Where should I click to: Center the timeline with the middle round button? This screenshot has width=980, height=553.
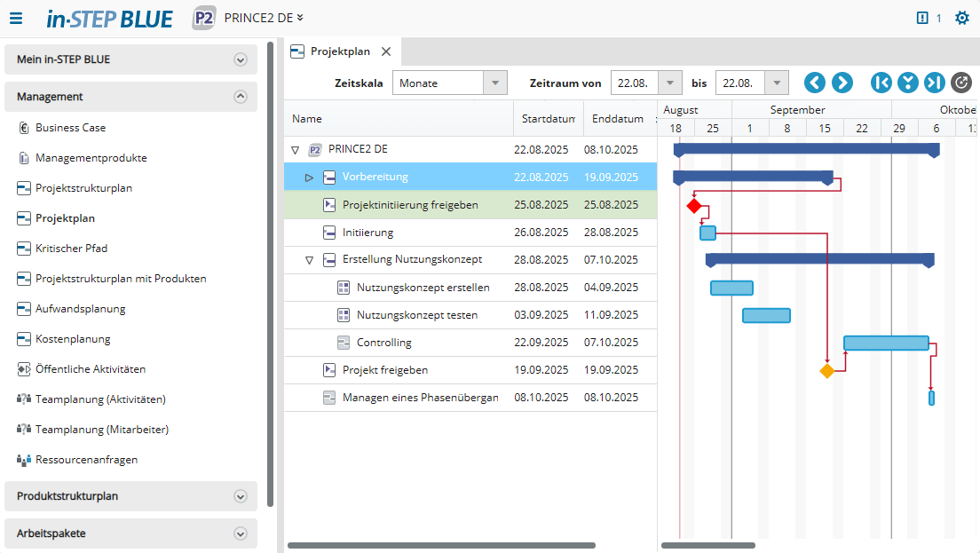click(x=907, y=83)
